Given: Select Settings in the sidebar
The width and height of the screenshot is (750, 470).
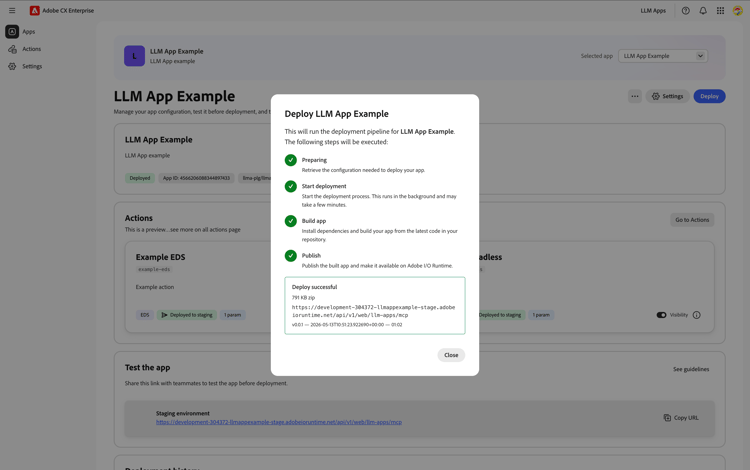Looking at the screenshot, I should coord(32,66).
